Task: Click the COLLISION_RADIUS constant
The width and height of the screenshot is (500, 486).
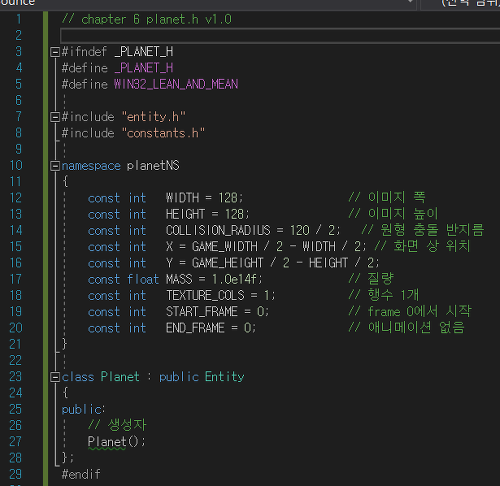Action: [218, 230]
